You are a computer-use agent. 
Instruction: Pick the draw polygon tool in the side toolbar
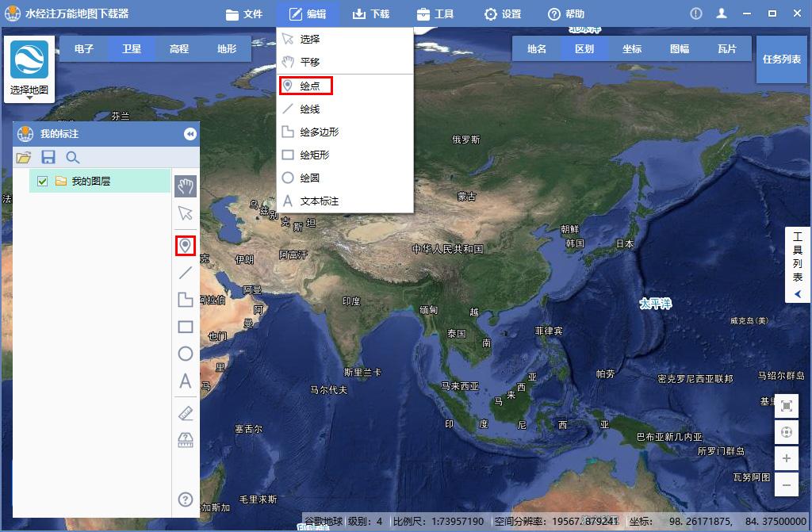point(186,300)
